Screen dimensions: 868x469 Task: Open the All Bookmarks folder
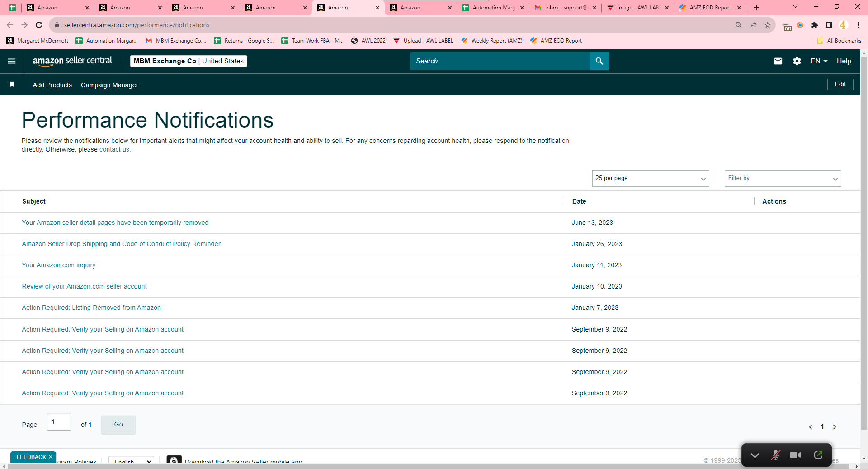839,41
